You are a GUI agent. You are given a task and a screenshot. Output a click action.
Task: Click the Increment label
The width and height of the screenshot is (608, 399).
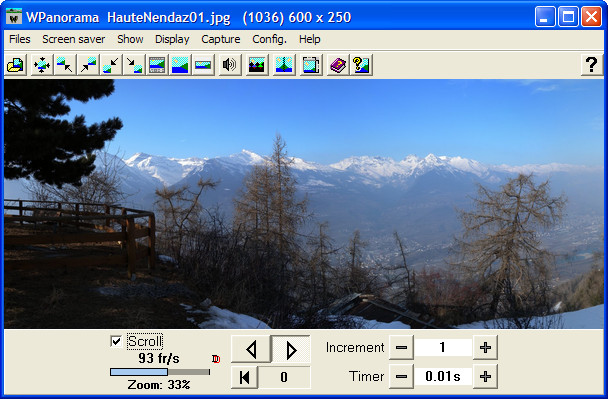point(355,347)
